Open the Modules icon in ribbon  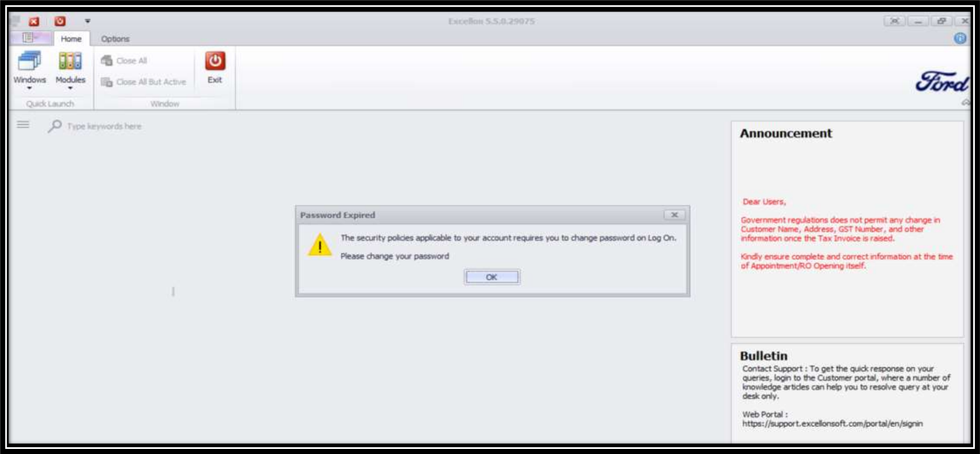(70, 61)
